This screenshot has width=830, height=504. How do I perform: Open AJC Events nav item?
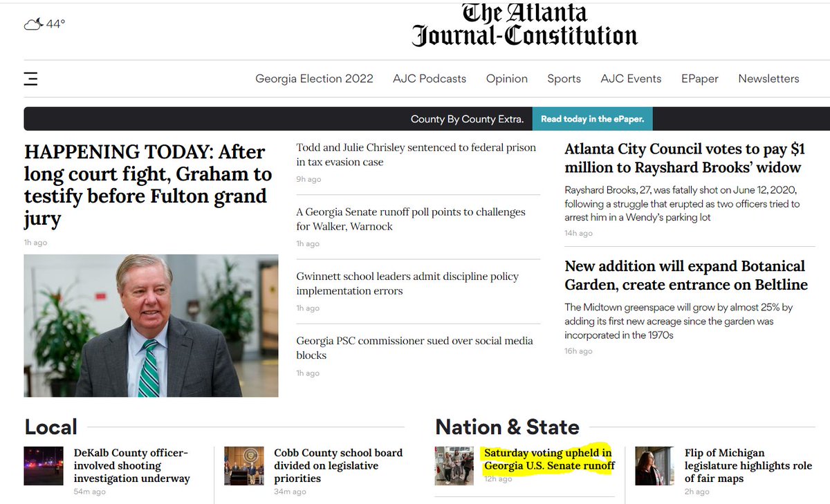click(631, 79)
